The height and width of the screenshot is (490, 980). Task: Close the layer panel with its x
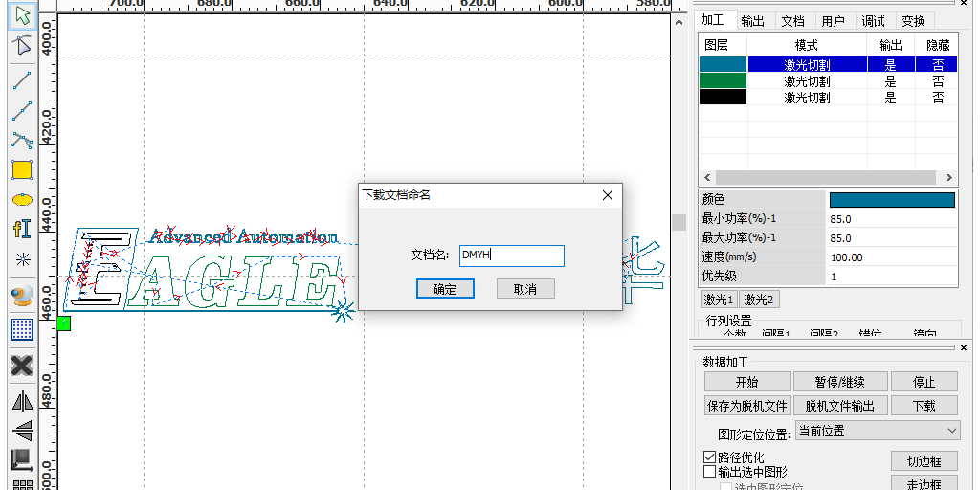(x=963, y=3)
